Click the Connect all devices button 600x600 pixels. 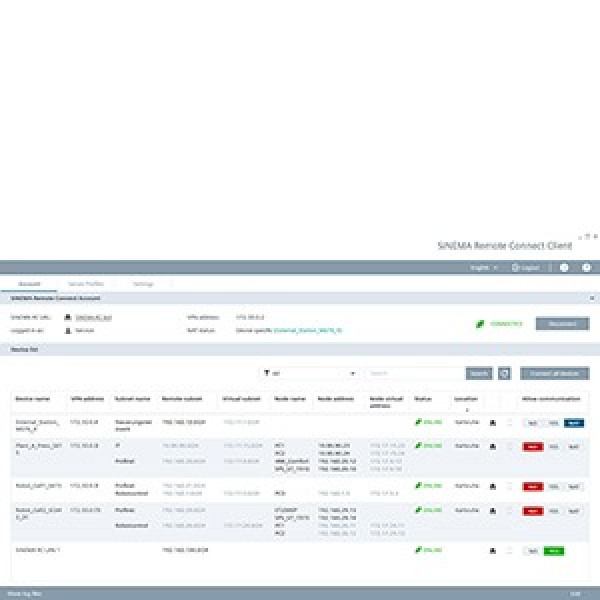tap(554, 373)
